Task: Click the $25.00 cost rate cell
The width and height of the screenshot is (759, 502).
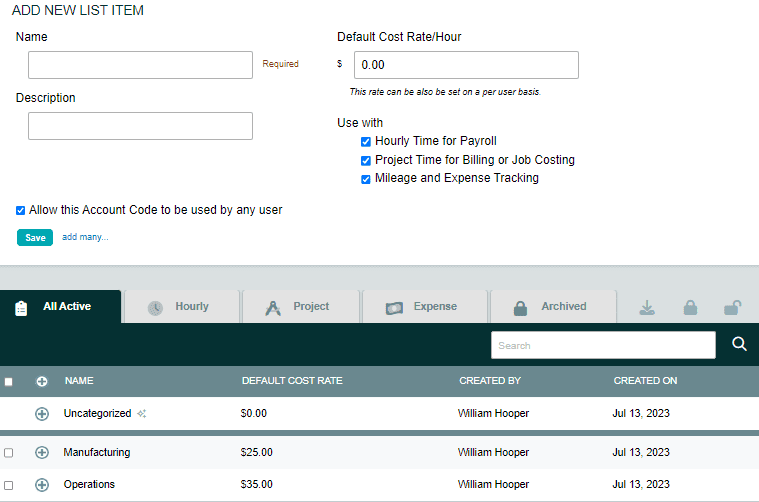Action: pyautogui.click(x=257, y=452)
